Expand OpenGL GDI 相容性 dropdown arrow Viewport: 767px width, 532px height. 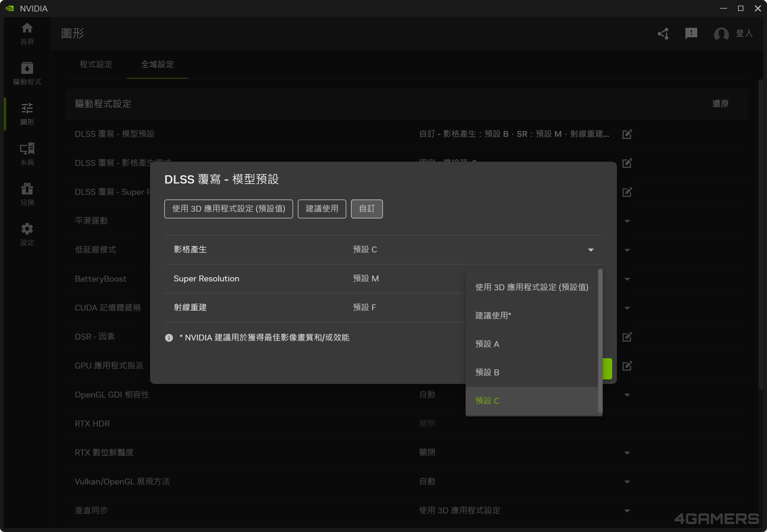tap(627, 395)
